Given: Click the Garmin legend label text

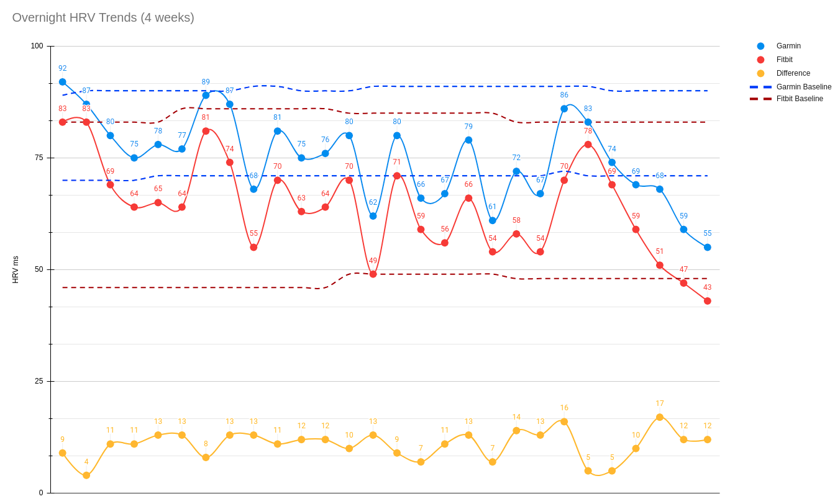Looking at the screenshot, I should pyautogui.click(x=788, y=46).
